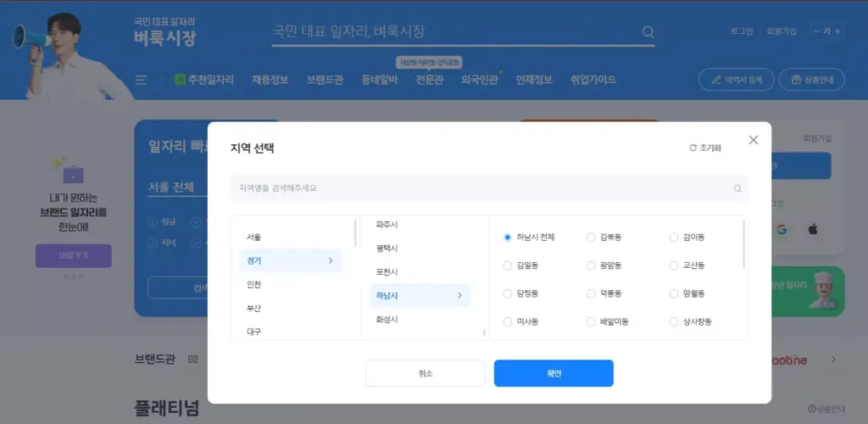Viewport: 868px width, 424px height.
Task: Select 미사동 radio button
Action: pos(507,322)
